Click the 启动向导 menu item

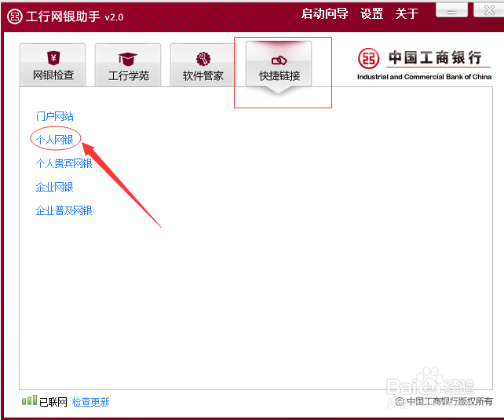pos(324,14)
